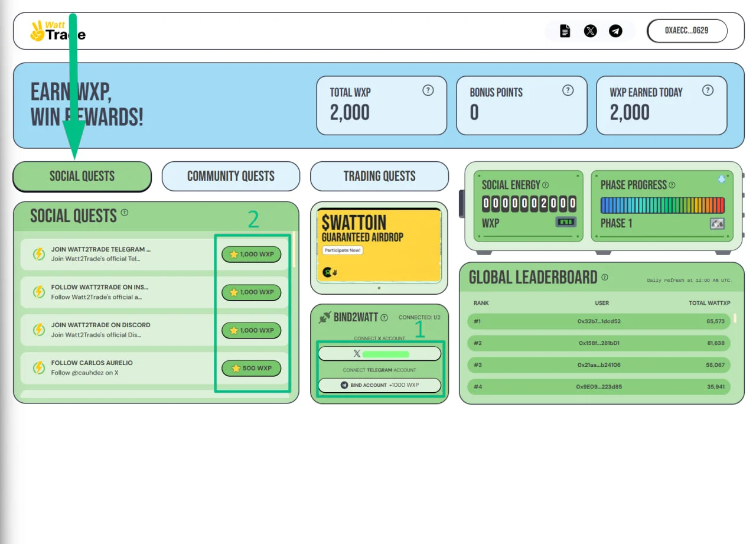
Task: Click help icon next to Bind2Watt
Action: click(384, 317)
